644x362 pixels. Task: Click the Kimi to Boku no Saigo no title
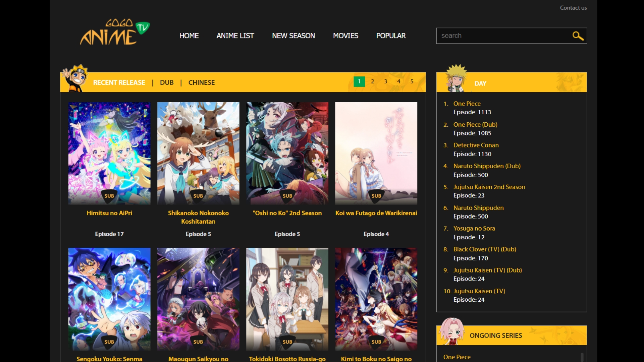point(376,359)
